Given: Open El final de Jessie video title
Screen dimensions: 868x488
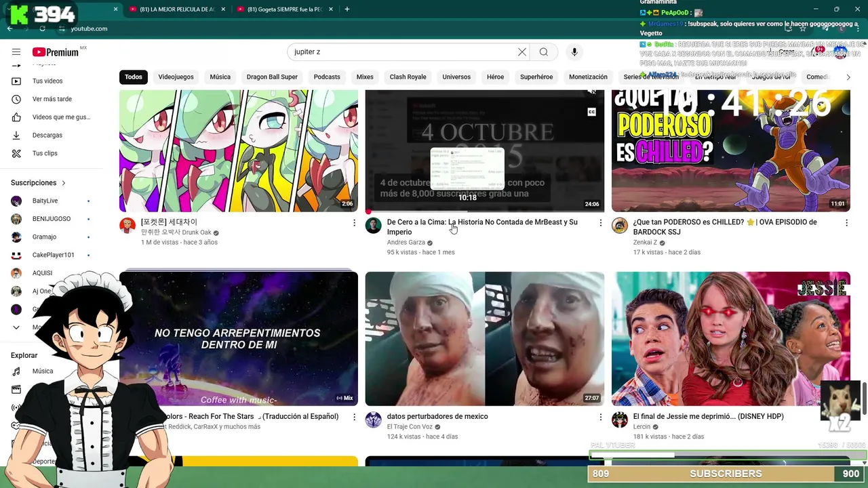Looking at the screenshot, I should [708, 417].
